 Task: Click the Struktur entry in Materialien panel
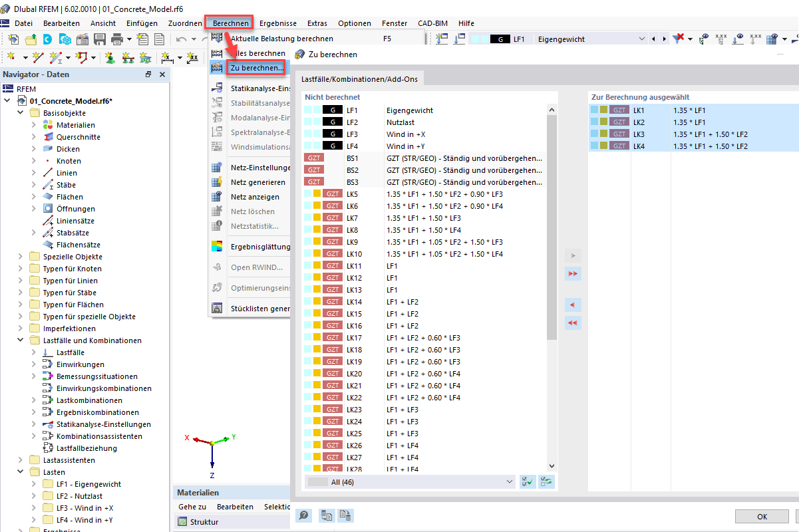[204, 522]
